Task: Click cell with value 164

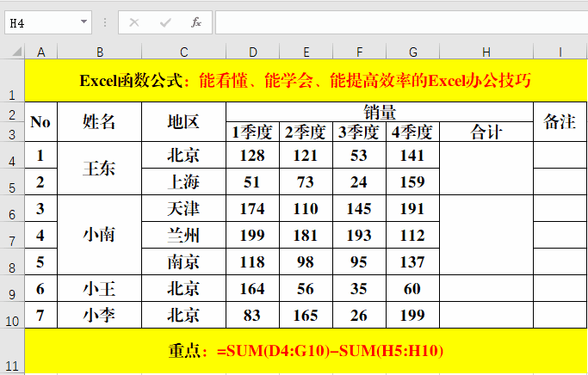Action: (x=253, y=288)
